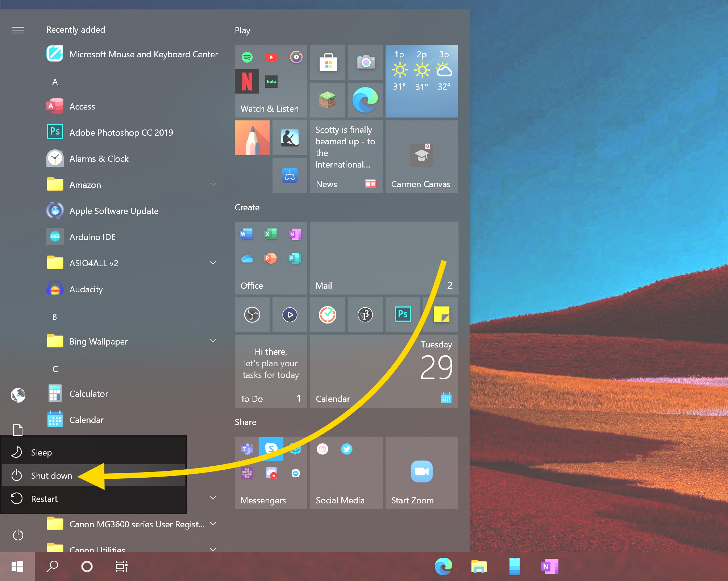This screenshot has height=581, width=728.
Task: Open Microsoft Mouse and Keyboard Center
Action: [x=133, y=54]
